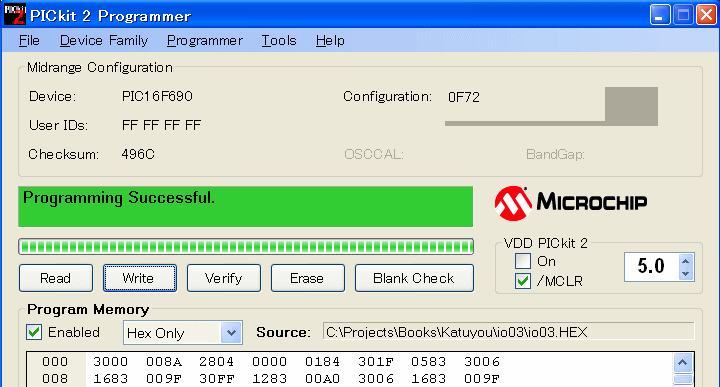Open the File menu
Viewport: 720px width, 387px height.
(29, 41)
